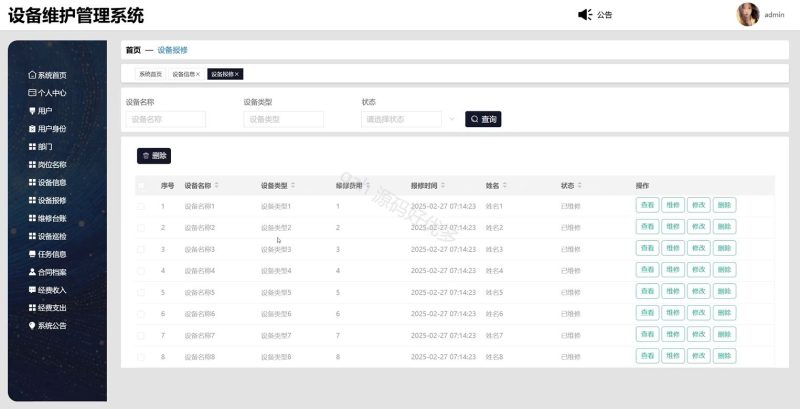Check the row checkbox for 设备名称1
Image resolution: width=800 pixels, height=409 pixels.
click(x=141, y=206)
